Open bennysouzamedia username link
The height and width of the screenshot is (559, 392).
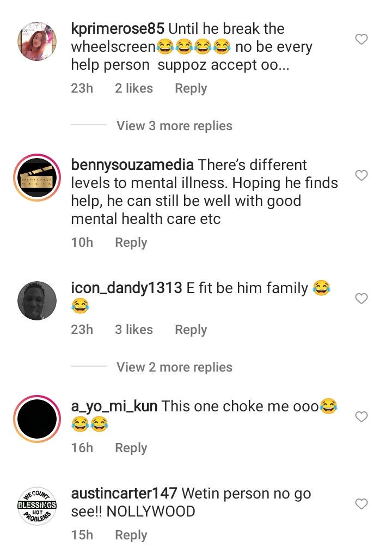(x=132, y=165)
